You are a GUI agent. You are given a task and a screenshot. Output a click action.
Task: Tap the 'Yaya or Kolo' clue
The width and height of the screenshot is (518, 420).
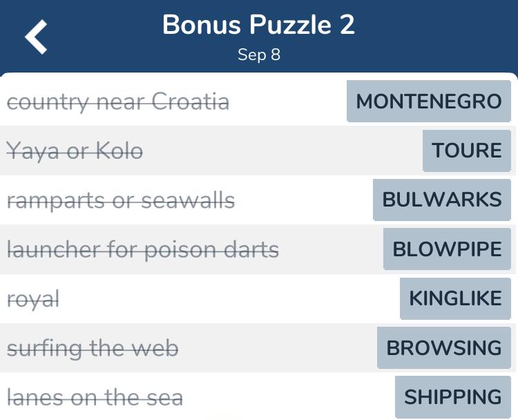click(75, 151)
